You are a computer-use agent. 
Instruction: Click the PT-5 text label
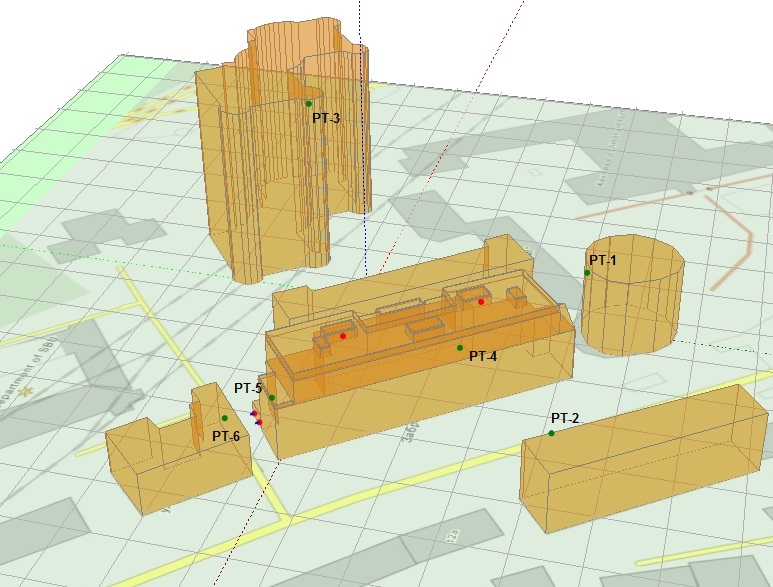pyautogui.click(x=248, y=387)
